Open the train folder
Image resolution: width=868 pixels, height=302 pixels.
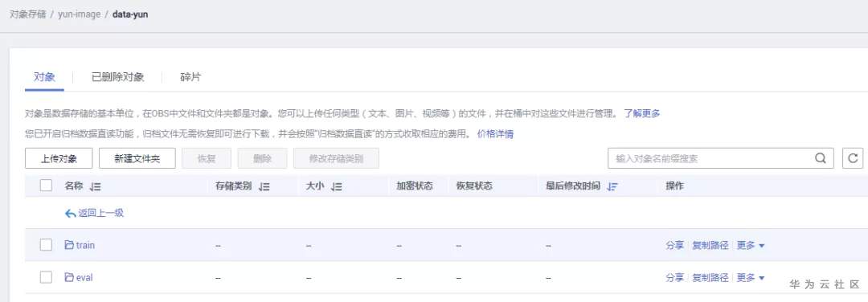tap(85, 245)
